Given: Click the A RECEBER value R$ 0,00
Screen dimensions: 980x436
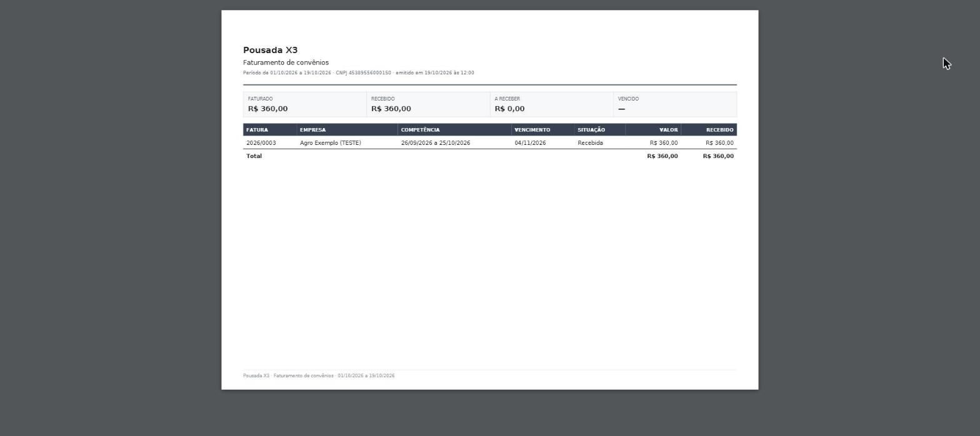Looking at the screenshot, I should 509,109.
